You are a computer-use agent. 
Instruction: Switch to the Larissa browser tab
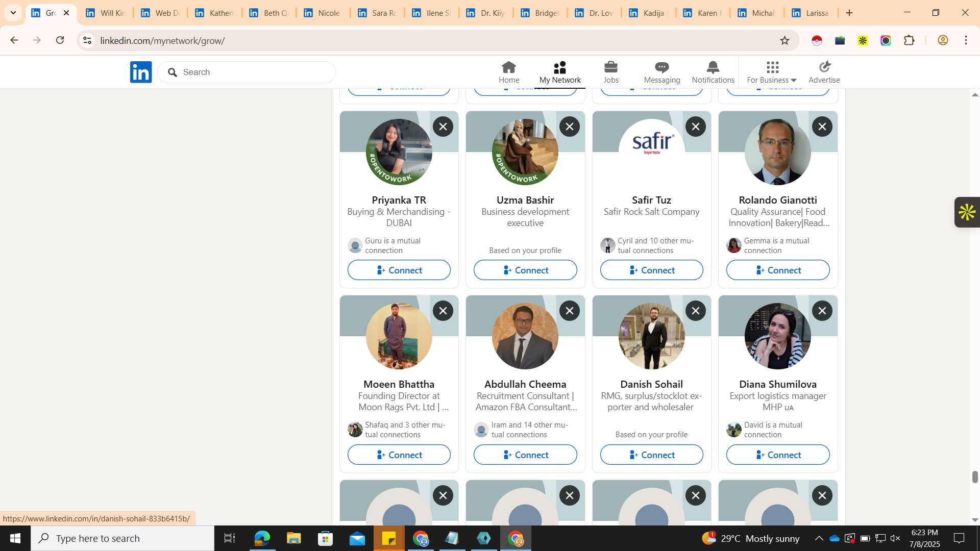(x=810, y=13)
